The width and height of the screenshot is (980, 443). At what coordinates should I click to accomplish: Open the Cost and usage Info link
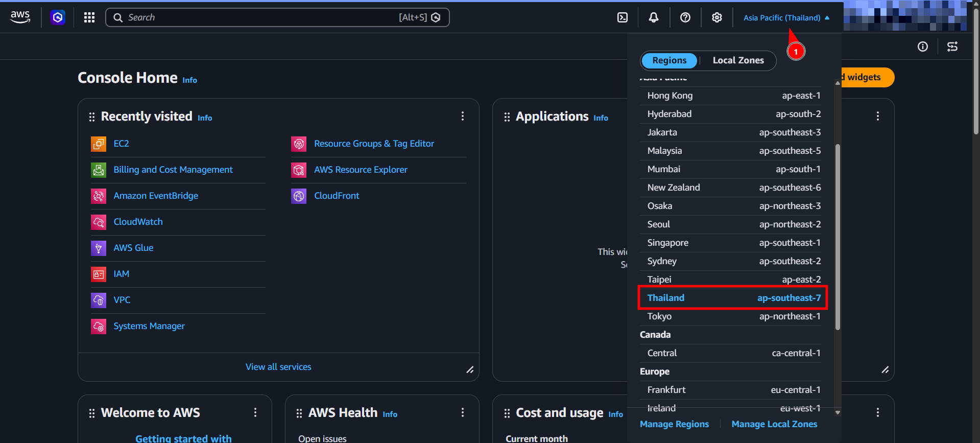(615, 414)
